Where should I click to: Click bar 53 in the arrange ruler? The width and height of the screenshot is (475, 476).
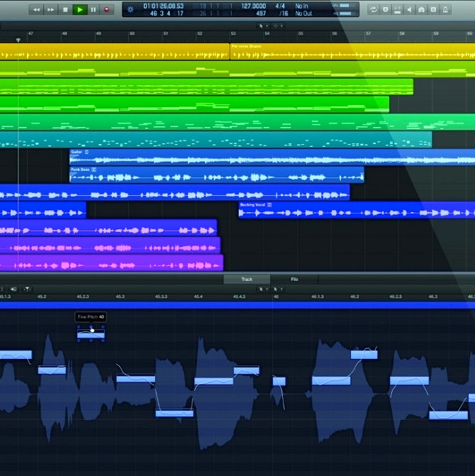tap(233, 34)
